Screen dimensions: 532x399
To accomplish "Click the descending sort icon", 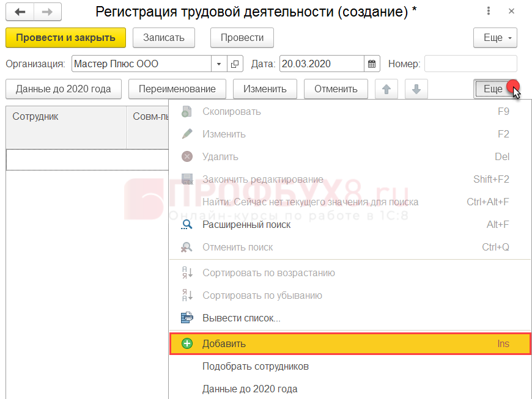I will pyautogui.click(x=187, y=295).
